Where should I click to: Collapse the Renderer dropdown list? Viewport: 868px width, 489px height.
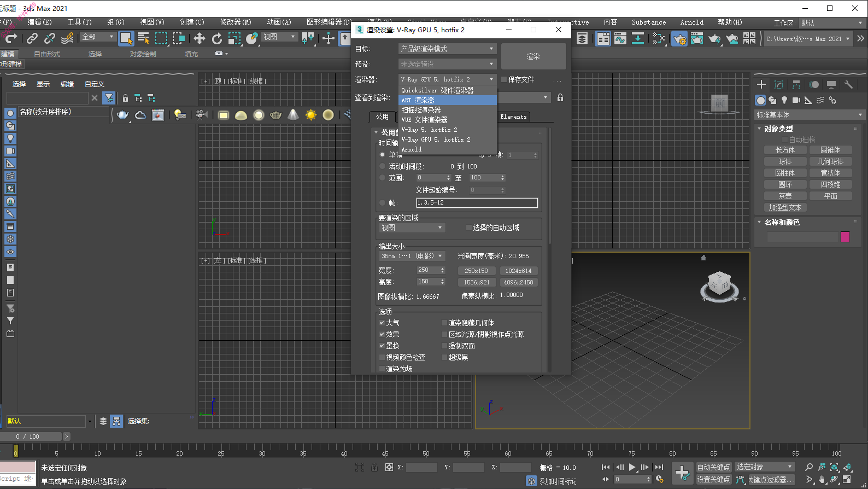[x=447, y=79]
